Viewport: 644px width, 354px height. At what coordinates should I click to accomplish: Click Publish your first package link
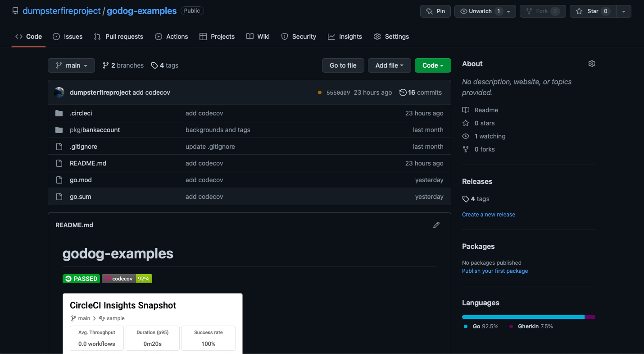495,271
